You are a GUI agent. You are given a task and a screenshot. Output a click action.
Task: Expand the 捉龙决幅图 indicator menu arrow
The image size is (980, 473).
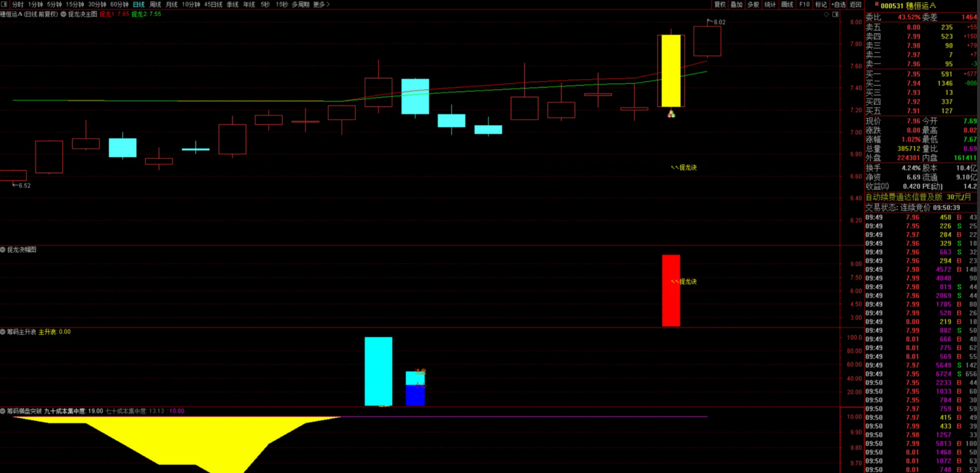3,250
